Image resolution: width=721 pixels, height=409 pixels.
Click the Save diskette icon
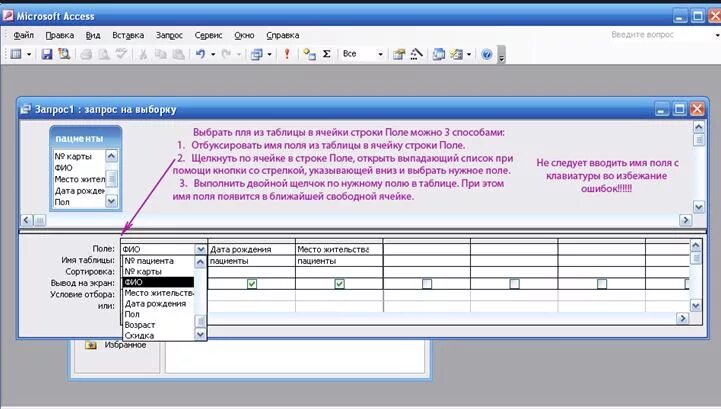(47, 54)
